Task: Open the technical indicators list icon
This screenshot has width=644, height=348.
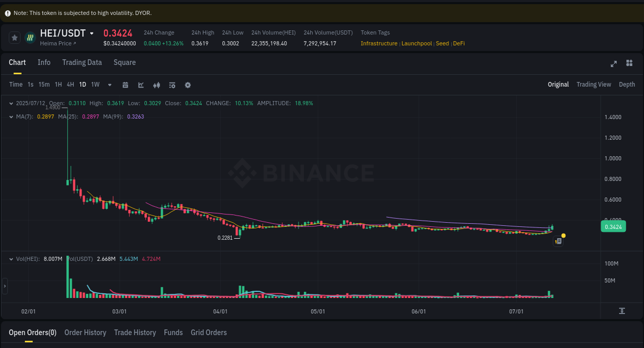Action: click(172, 85)
